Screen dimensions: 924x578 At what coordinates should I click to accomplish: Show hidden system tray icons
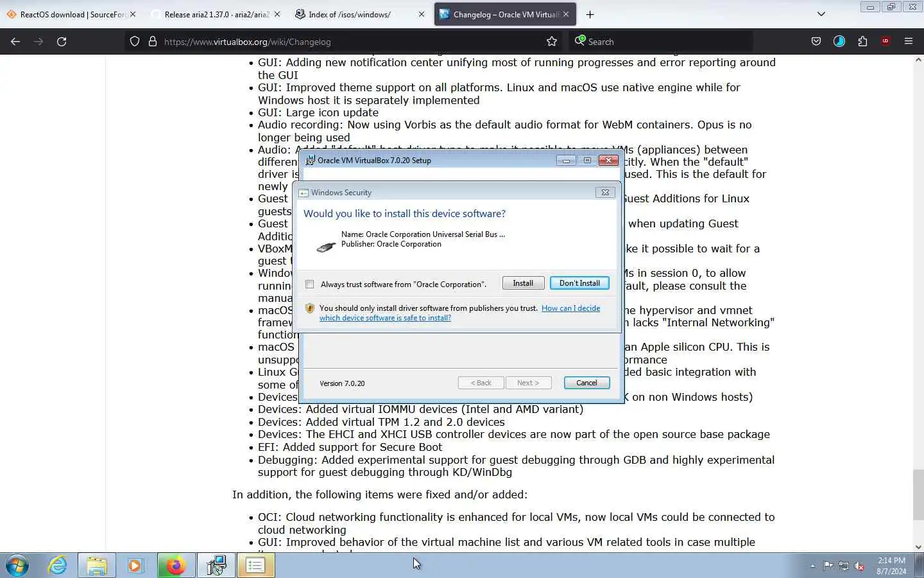pyautogui.click(x=812, y=566)
